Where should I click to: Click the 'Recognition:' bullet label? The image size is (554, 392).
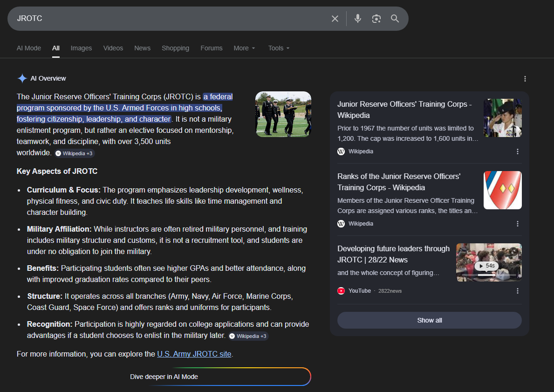pyautogui.click(x=49, y=324)
